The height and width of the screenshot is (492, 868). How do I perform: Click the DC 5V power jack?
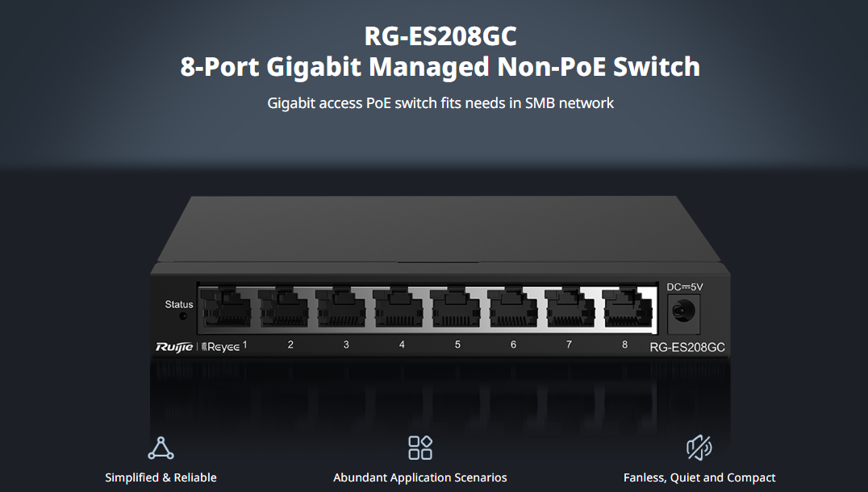(683, 311)
